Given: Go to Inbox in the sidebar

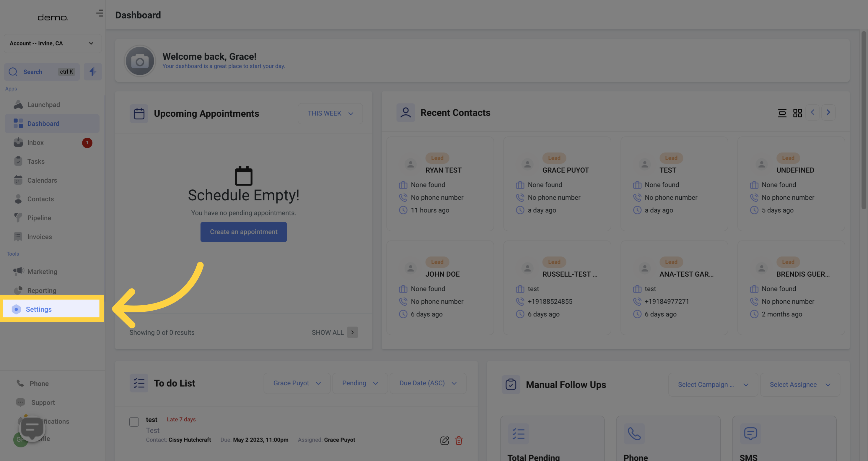Looking at the screenshot, I should (35, 143).
